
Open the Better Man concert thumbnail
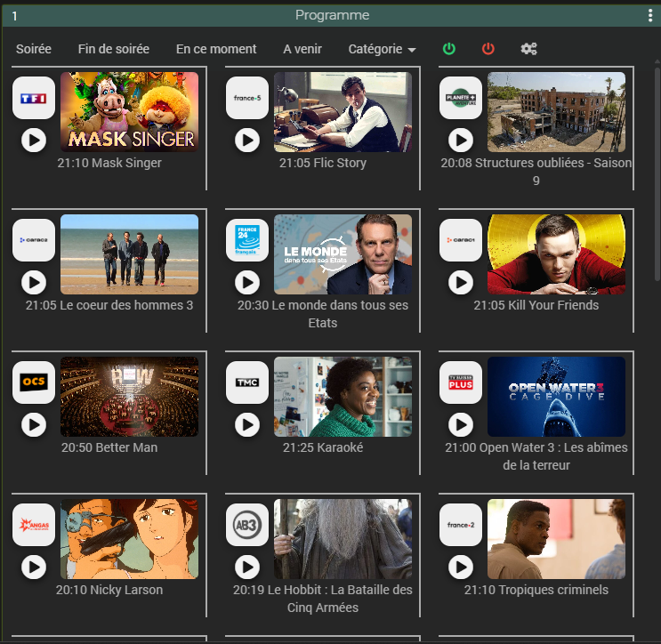click(x=129, y=397)
